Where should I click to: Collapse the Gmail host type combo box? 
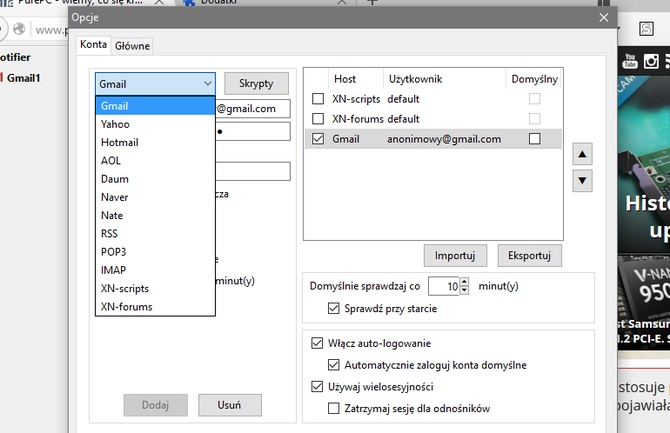pyautogui.click(x=155, y=84)
